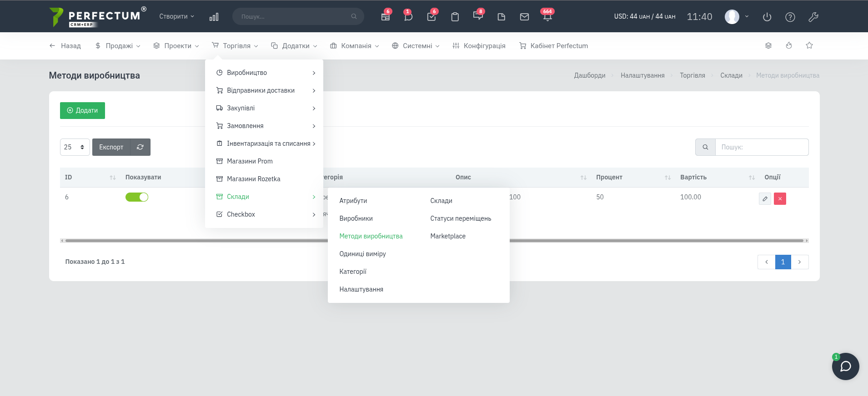
Task: Click next page arrow in pagination
Action: 800,262
